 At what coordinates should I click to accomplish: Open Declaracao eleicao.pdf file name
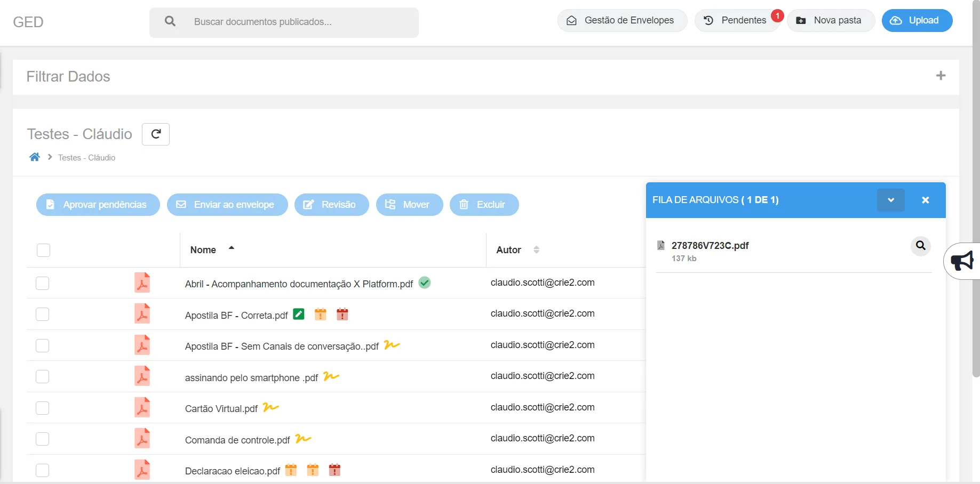pos(233,471)
